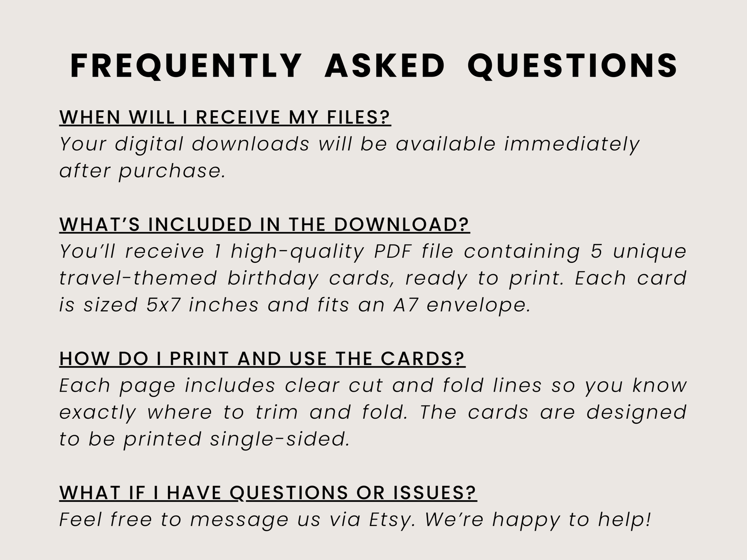Viewport: 747px width, 560px height.
Task: Click the line 'Each page includes clear cut and fold lines'
Action: (x=373, y=385)
